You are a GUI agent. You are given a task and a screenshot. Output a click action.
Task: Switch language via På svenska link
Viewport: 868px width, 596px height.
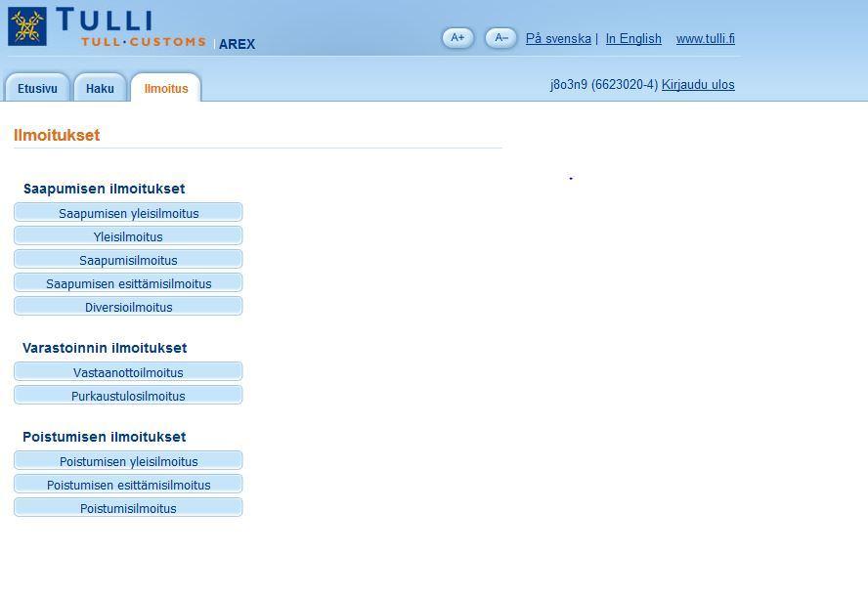pos(558,39)
